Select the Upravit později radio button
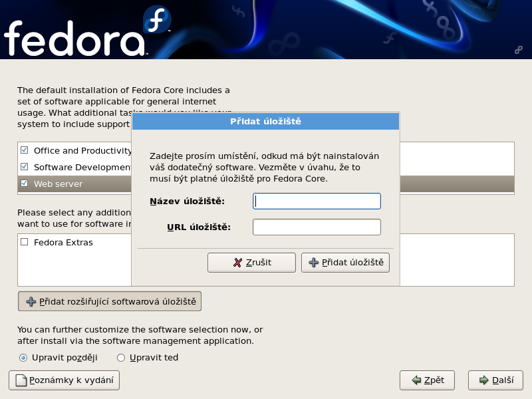 pos(23,358)
